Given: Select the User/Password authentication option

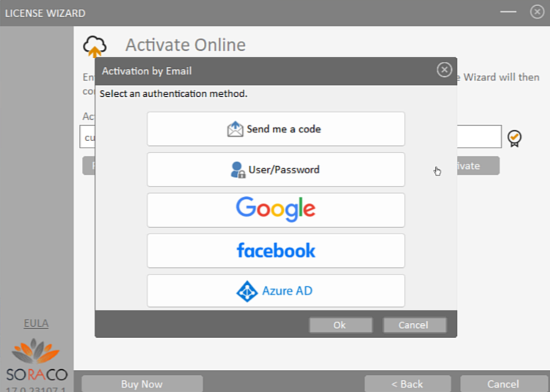Looking at the screenshot, I should click(x=275, y=169).
